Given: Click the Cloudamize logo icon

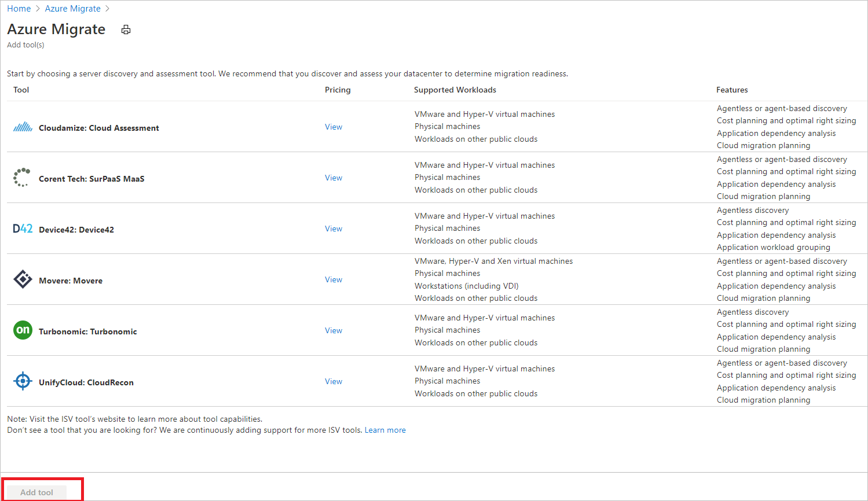Looking at the screenshot, I should 23,127.
